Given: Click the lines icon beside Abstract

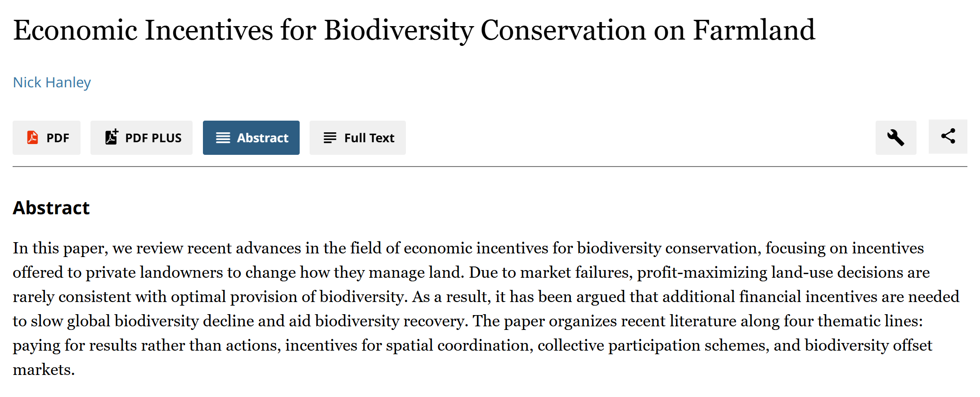Looking at the screenshot, I should pyautogui.click(x=223, y=138).
